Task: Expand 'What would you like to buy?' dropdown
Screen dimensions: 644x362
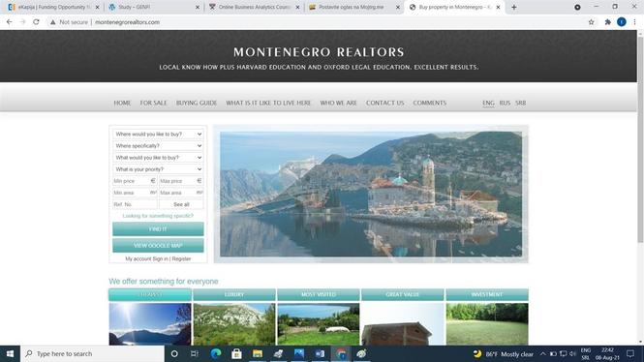Action: coord(158,158)
